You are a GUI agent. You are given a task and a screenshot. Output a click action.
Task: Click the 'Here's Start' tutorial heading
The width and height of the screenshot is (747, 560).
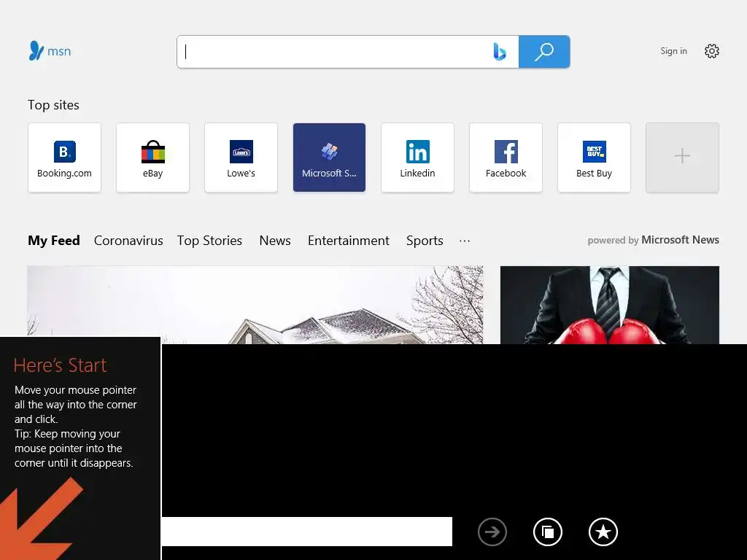point(60,365)
